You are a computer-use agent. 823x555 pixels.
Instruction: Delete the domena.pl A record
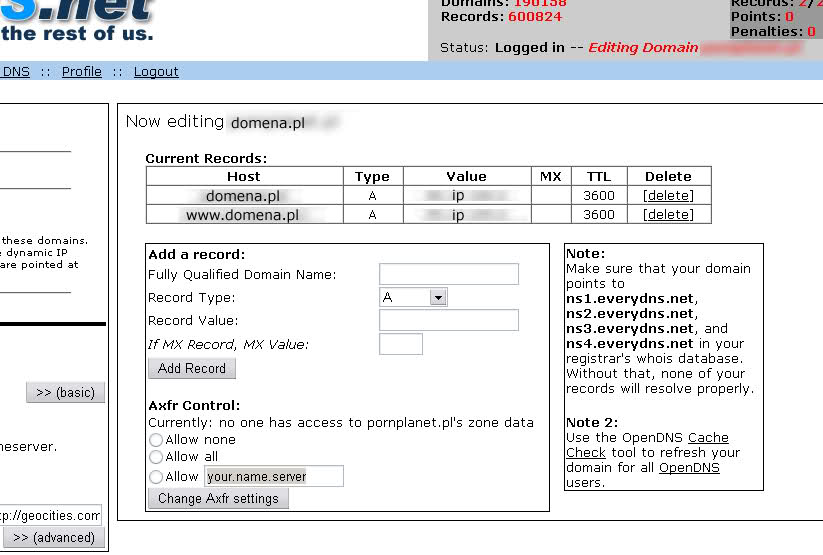[x=668, y=195]
